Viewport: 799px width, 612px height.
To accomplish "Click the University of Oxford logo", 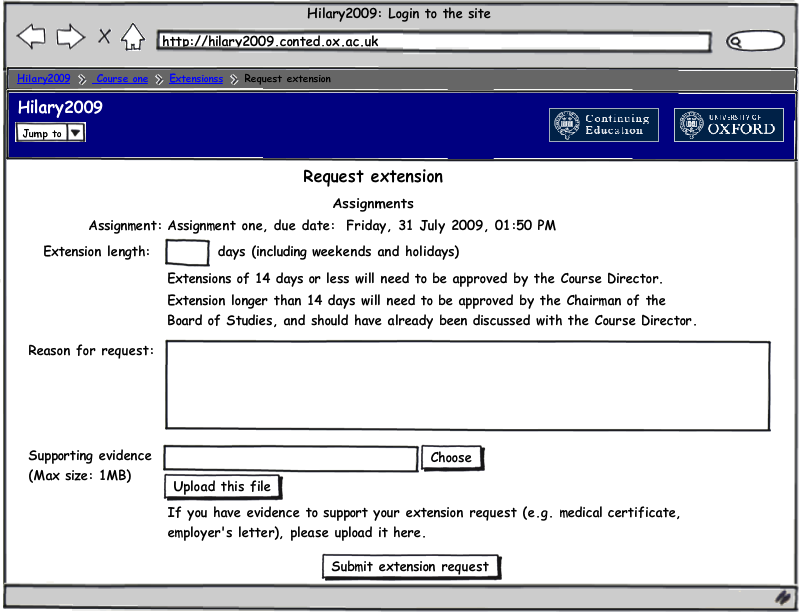I will [728, 125].
